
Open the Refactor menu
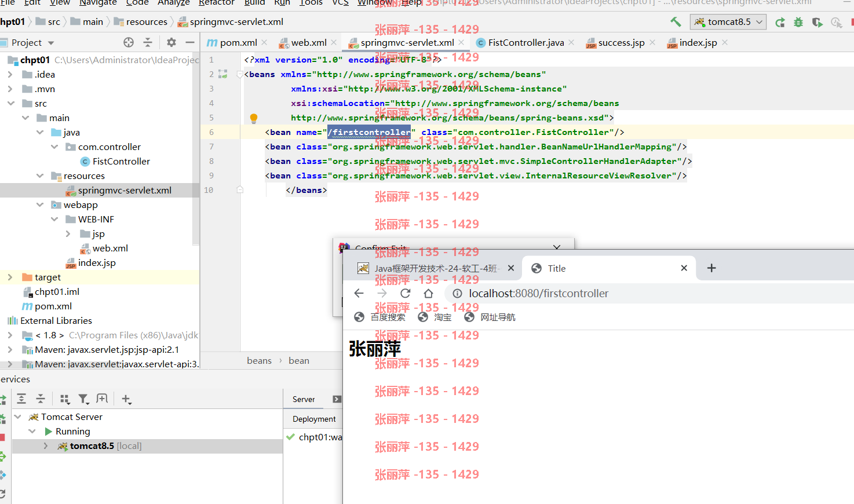click(216, 3)
